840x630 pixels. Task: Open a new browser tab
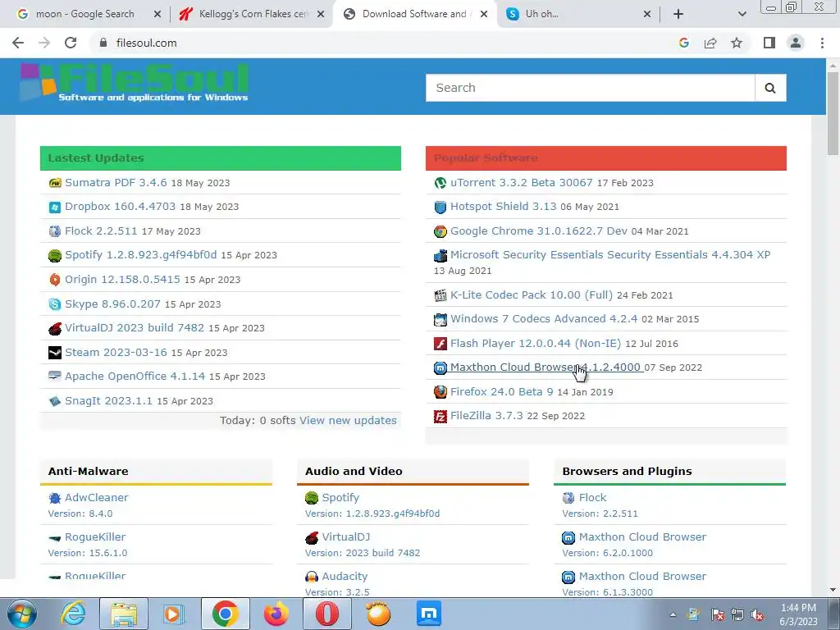coord(678,14)
